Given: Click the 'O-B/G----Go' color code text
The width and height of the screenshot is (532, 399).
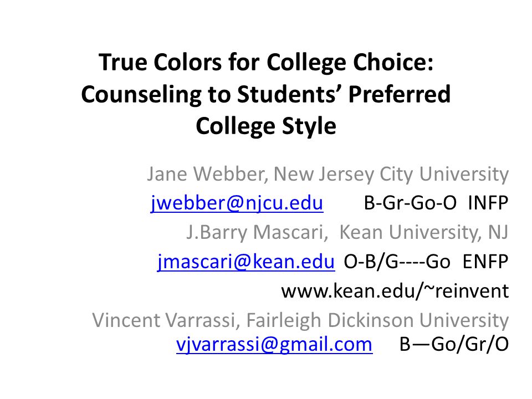Looking at the screenshot, I should [397, 262].
